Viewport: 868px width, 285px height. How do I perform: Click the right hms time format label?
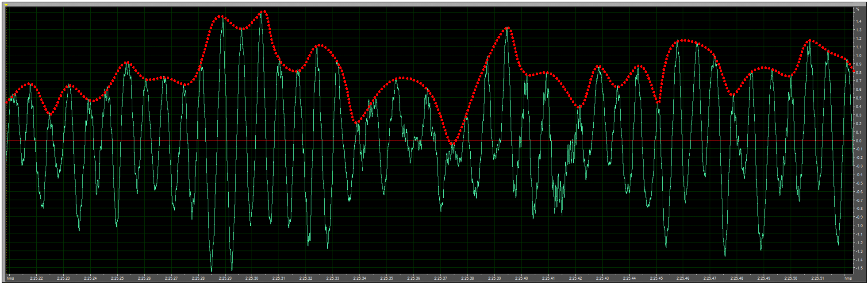848,278
